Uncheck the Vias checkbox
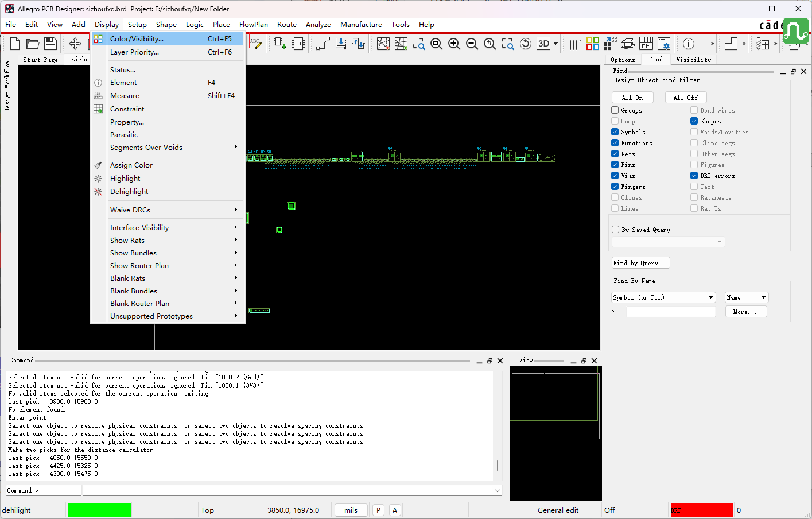 [x=615, y=176]
